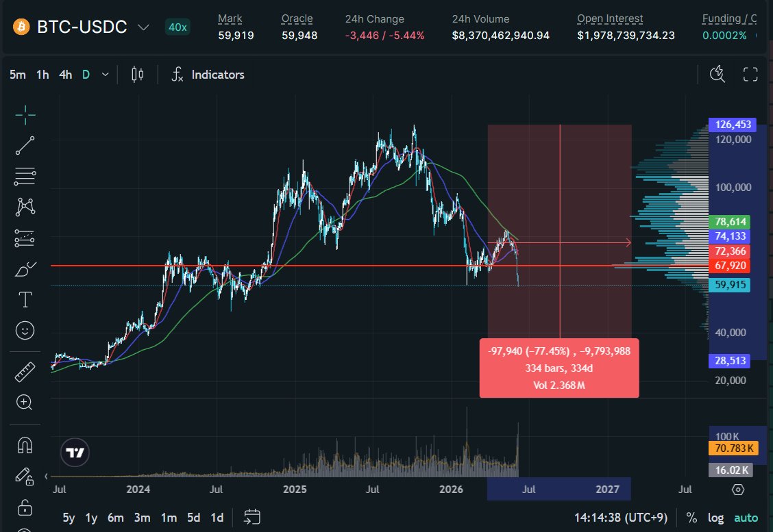Set chart range to 1m
The width and height of the screenshot is (773, 532).
click(169, 518)
